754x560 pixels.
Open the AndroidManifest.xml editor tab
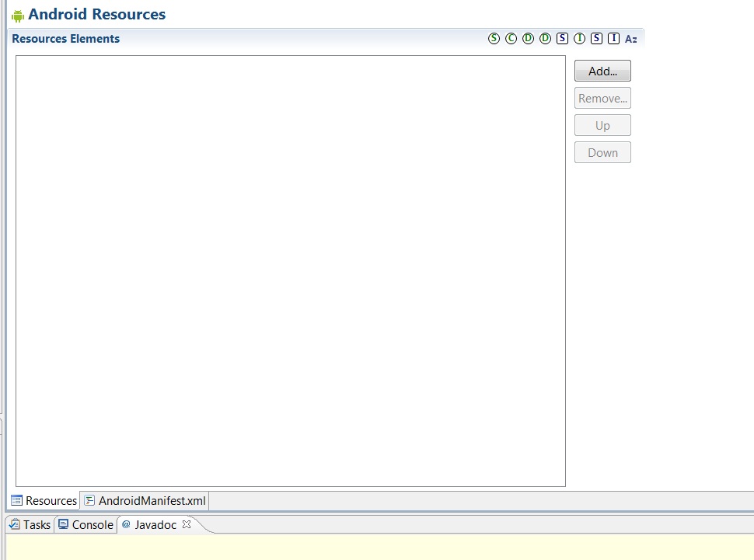(x=145, y=500)
